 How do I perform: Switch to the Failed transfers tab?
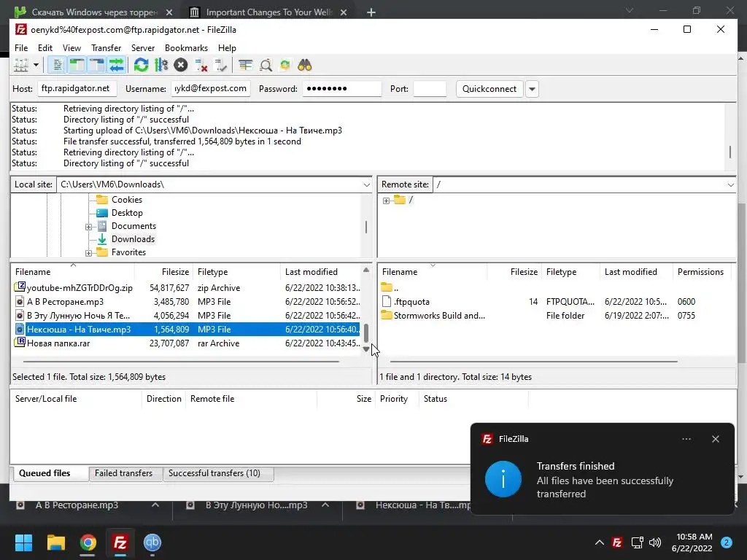coord(123,473)
